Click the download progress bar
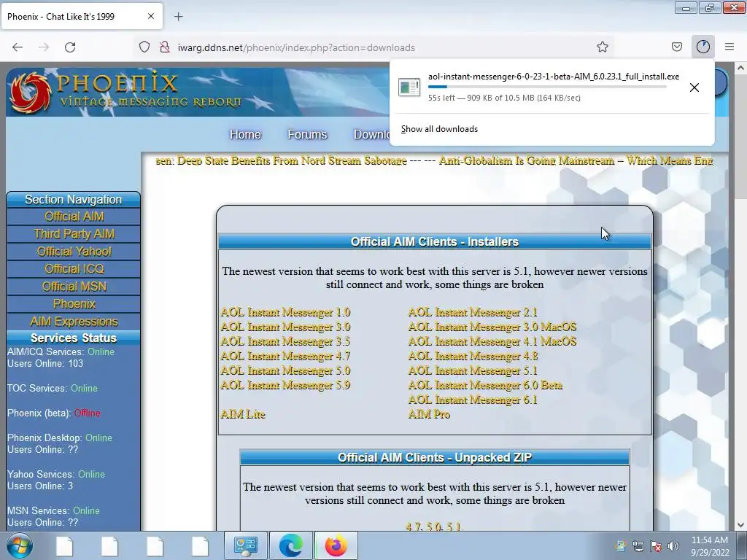 (547, 87)
